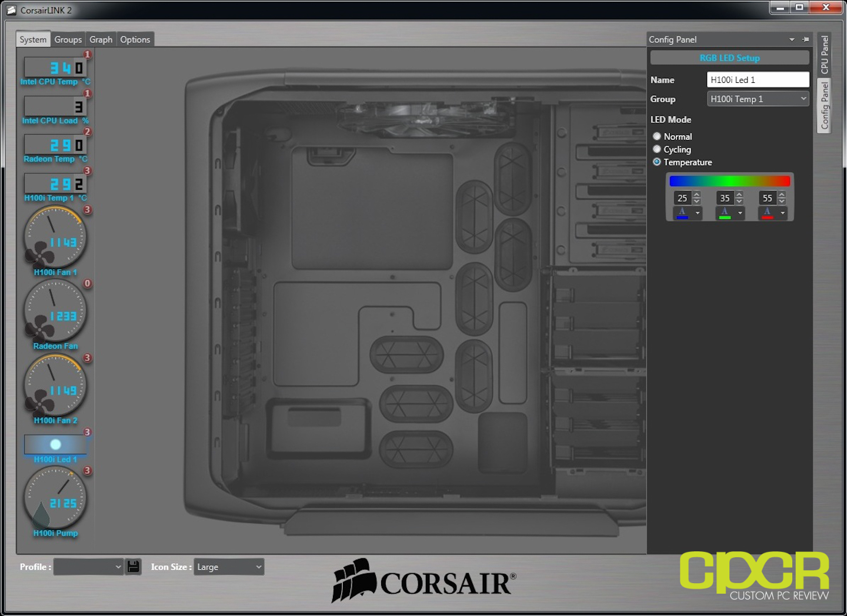Open the Group H100i Temp 1 dropdown
Screen dimensions: 847x616
coord(758,99)
